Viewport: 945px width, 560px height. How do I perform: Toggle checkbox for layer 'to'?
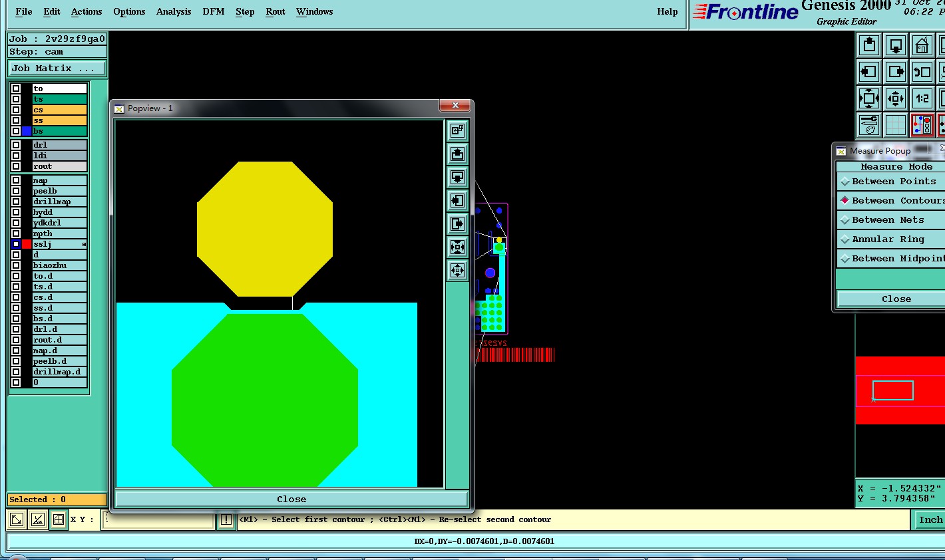coord(16,88)
